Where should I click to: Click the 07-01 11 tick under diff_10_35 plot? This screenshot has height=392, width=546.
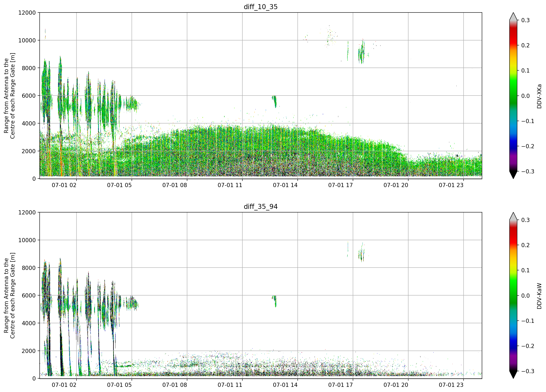[230, 185]
